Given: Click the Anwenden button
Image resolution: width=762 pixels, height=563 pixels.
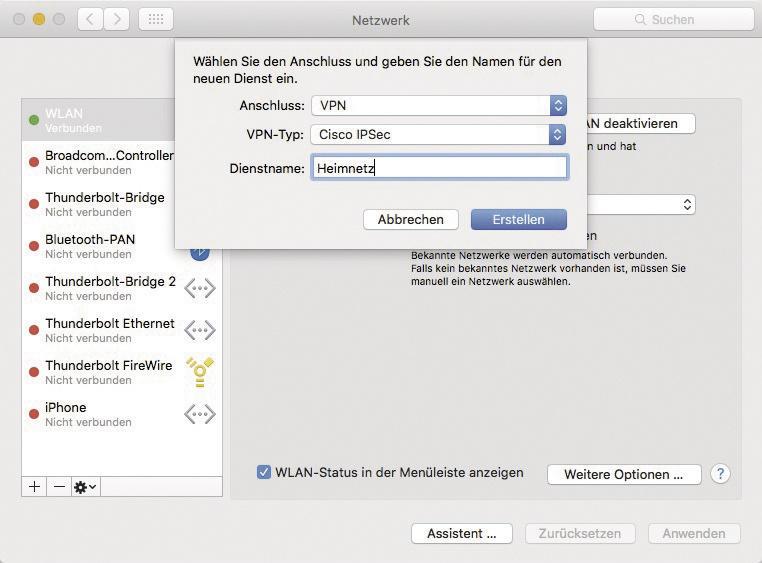Looking at the screenshot, I should pos(694,533).
